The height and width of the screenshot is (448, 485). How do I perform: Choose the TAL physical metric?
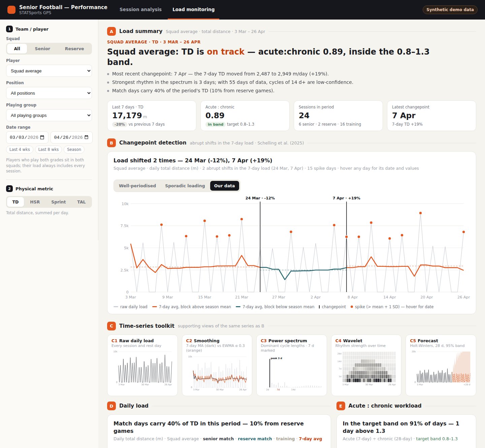[82, 202]
